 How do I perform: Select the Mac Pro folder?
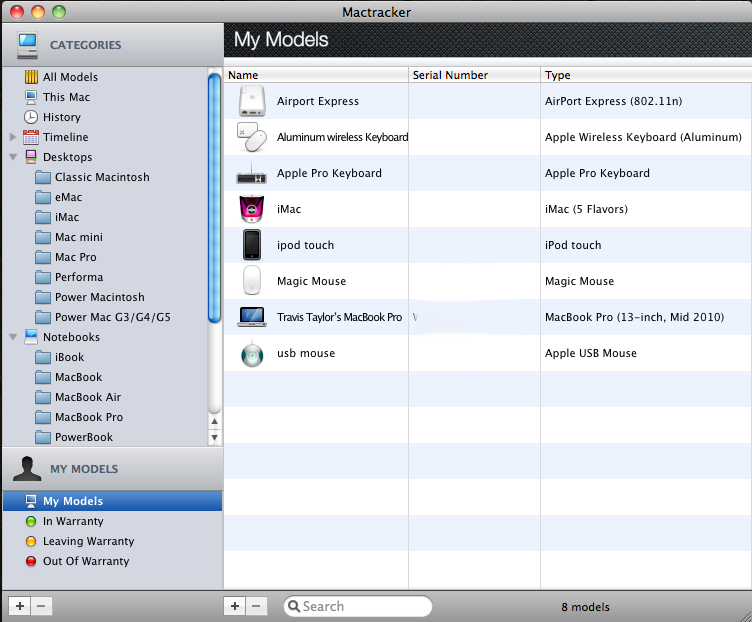66,258
